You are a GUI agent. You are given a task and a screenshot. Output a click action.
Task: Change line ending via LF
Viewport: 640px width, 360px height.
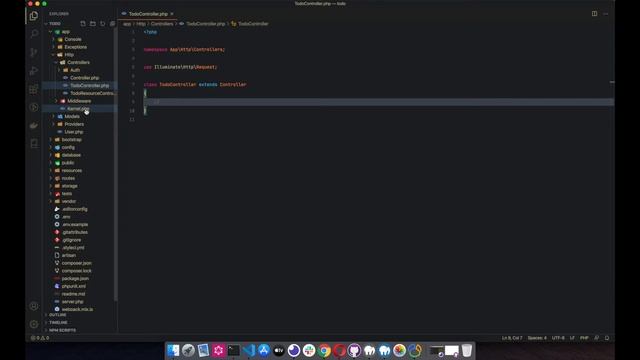[x=572, y=338]
